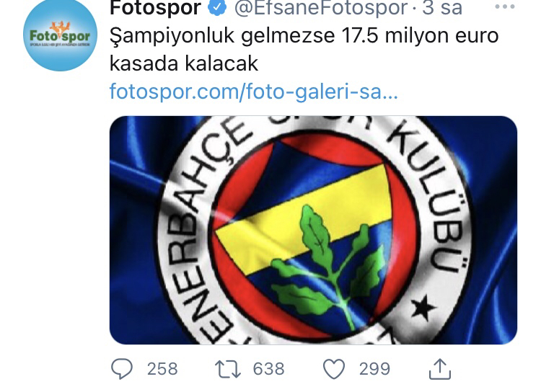Open the Fotospor profile avatar
Viewport: 541px width, 392px height.
coord(60,35)
